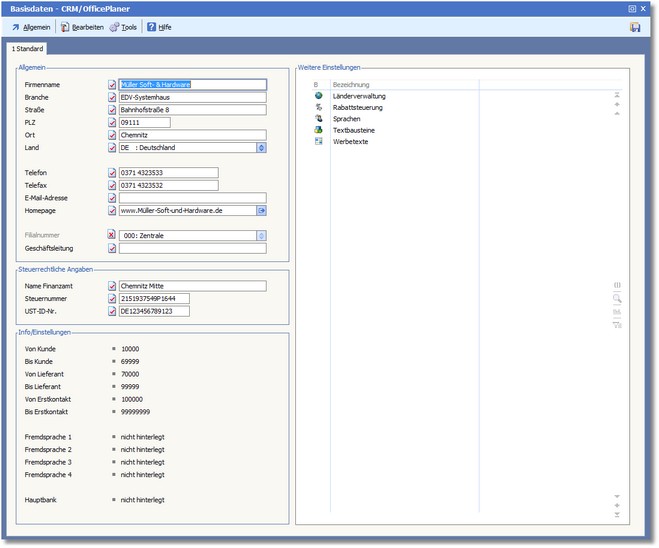Select the Rabattsteuerung icon in list
The height and width of the screenshot is (548, 659).
pos(318,107)
